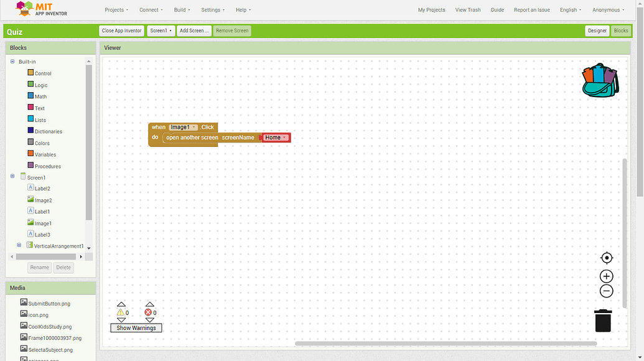Open the Logic blocks drawer
Screen dimensions: 644x361
tap(40, 85)
